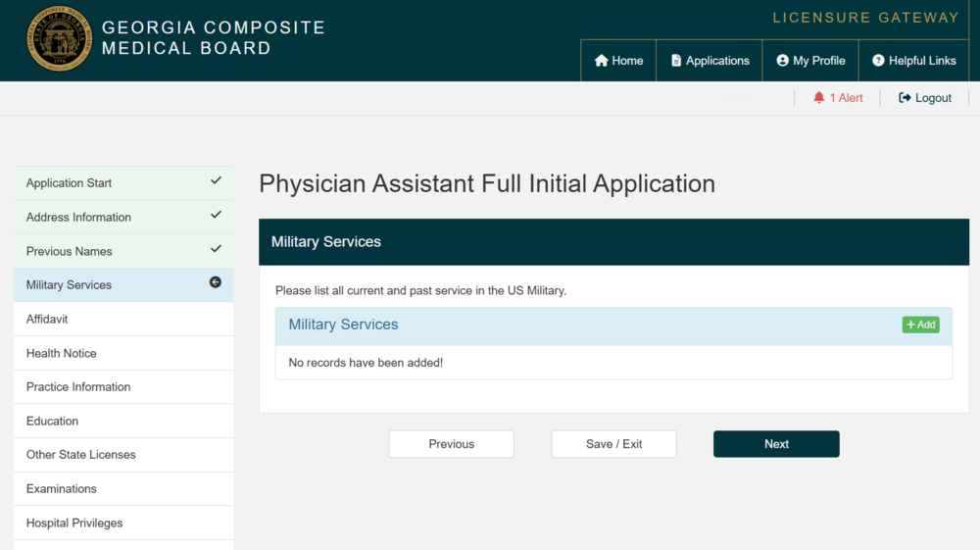The image size is (980, 550).
Task: Click the checkmark next to Application Start
Action: click(x=216, y=181)
